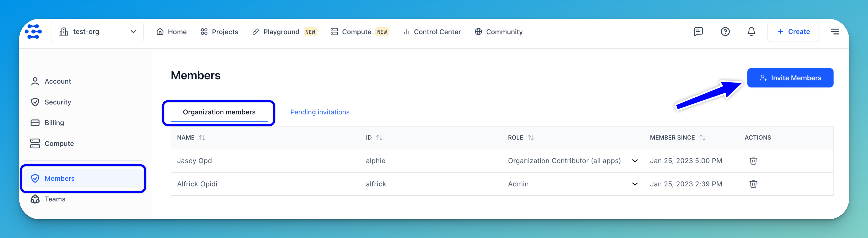Open Compute in top navigation bar
This screenshot has width=868, height=238.
click(x=359, y=32)
